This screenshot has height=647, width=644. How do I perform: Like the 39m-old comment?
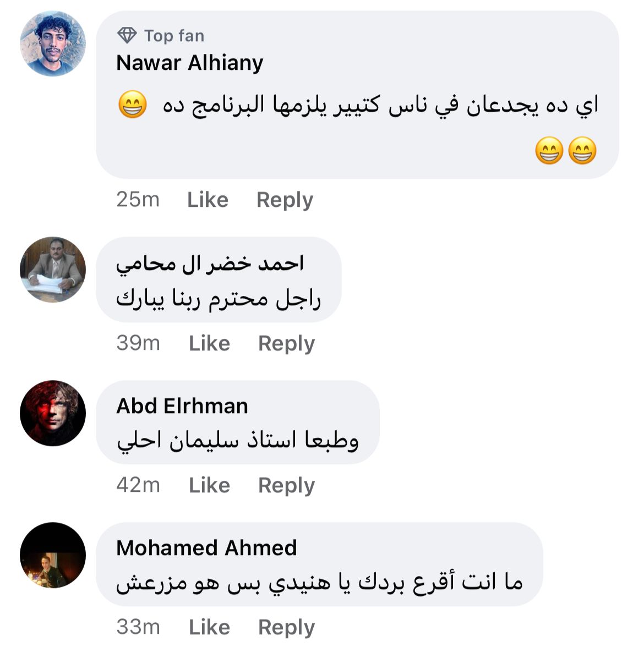pyautogui.click(x=209, y=343)
